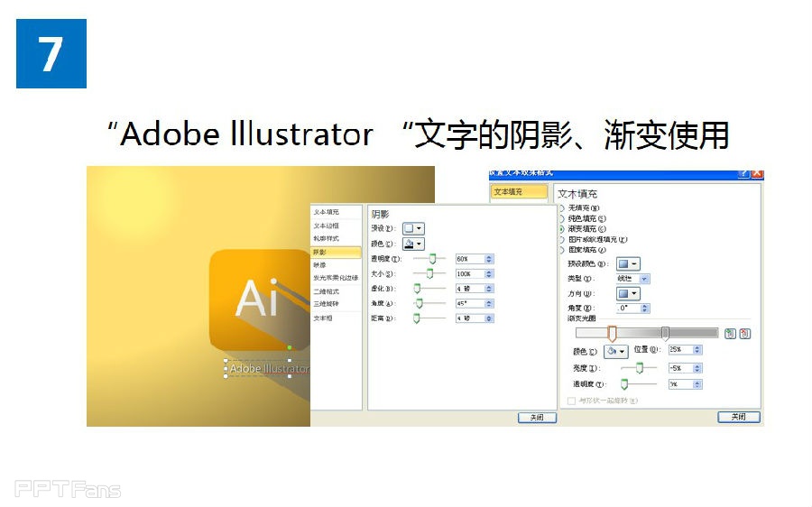Select the Ai app icon on the slide
Screen dimensions: 812x507
tap(259, 300)
